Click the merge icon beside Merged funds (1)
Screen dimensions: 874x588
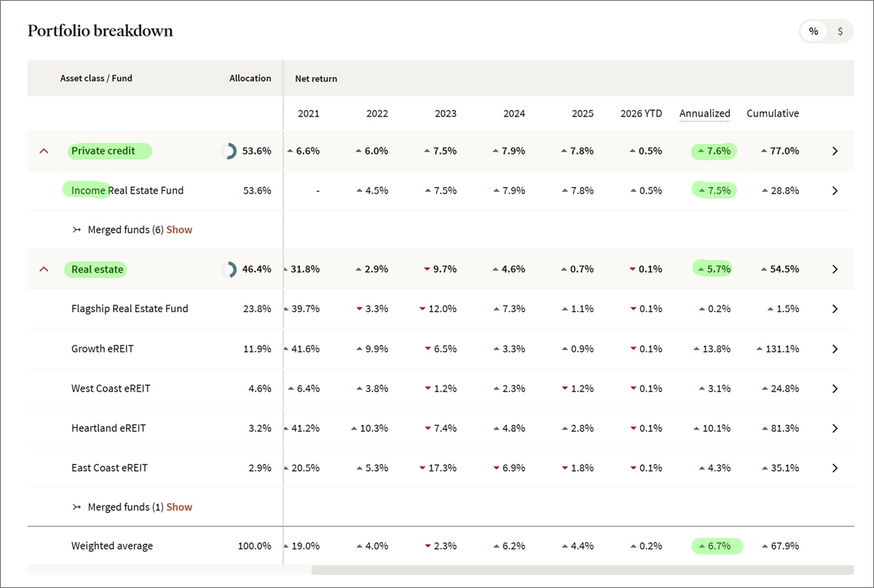[x=76, y=506]
